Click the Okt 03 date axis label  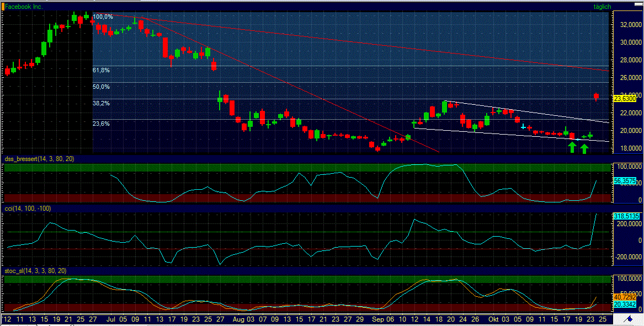[500, 319]
